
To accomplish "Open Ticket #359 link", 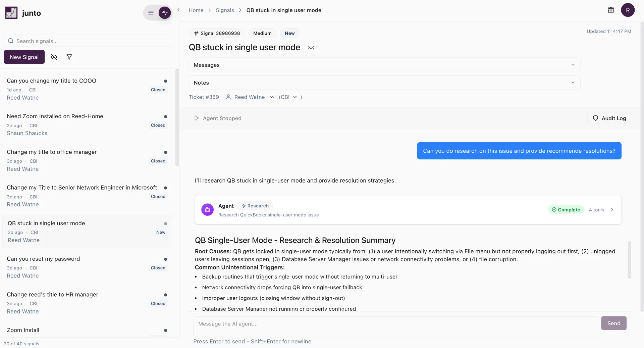I will point(204,97).
